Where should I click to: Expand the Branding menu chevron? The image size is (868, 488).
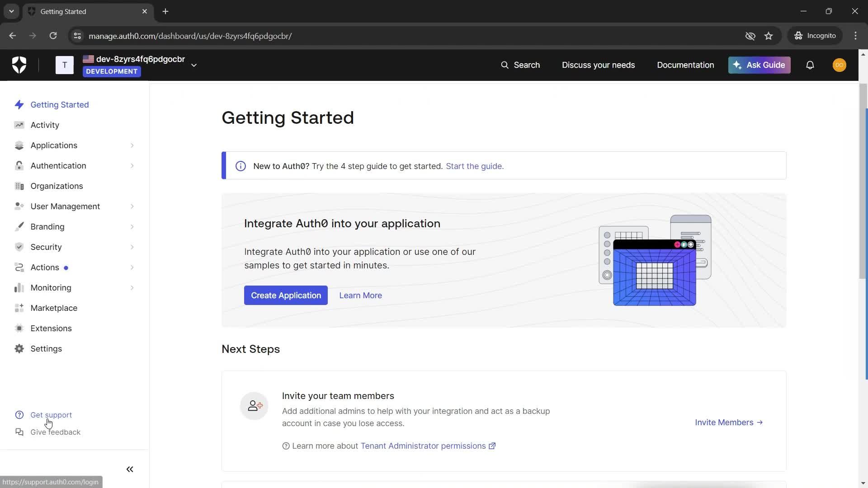(x=132, y=227)
